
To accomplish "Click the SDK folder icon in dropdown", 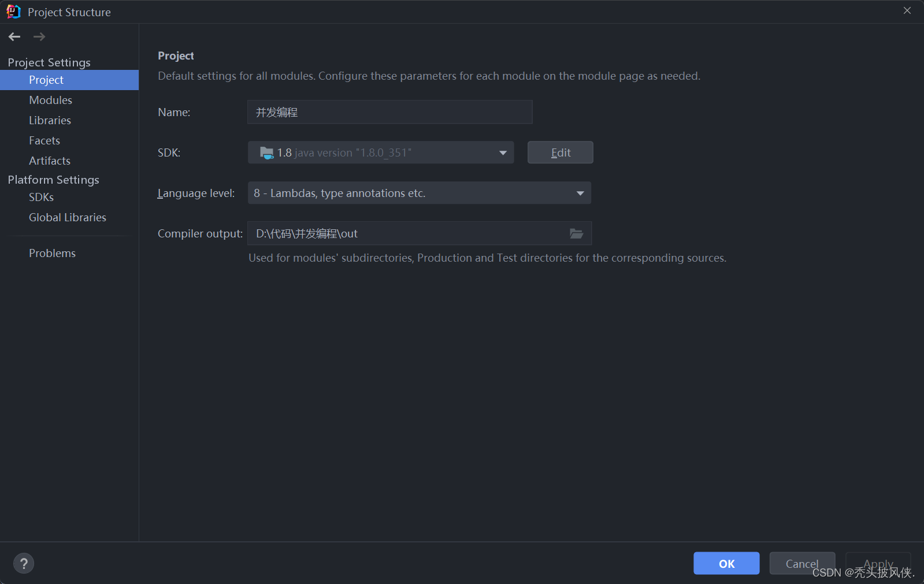I will (266, 152).
